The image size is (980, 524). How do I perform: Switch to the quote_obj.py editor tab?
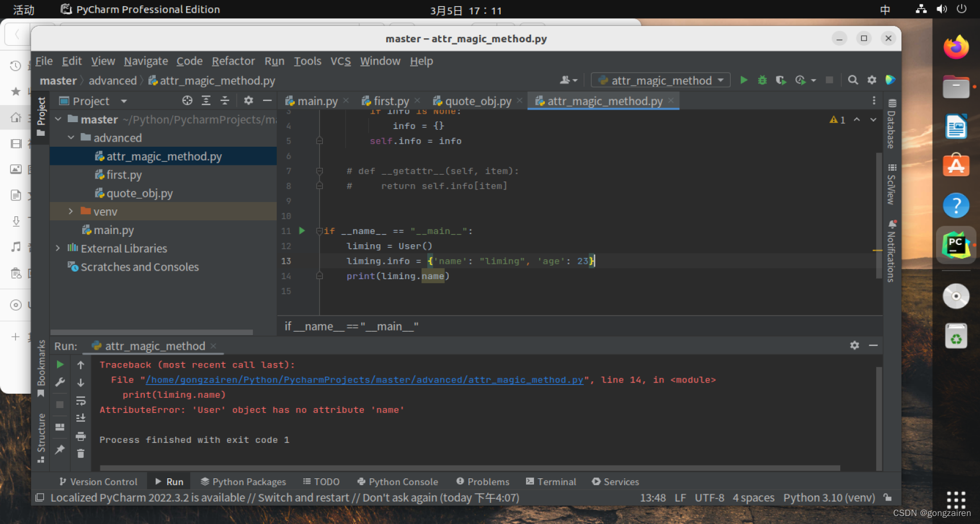click(478, 100)
